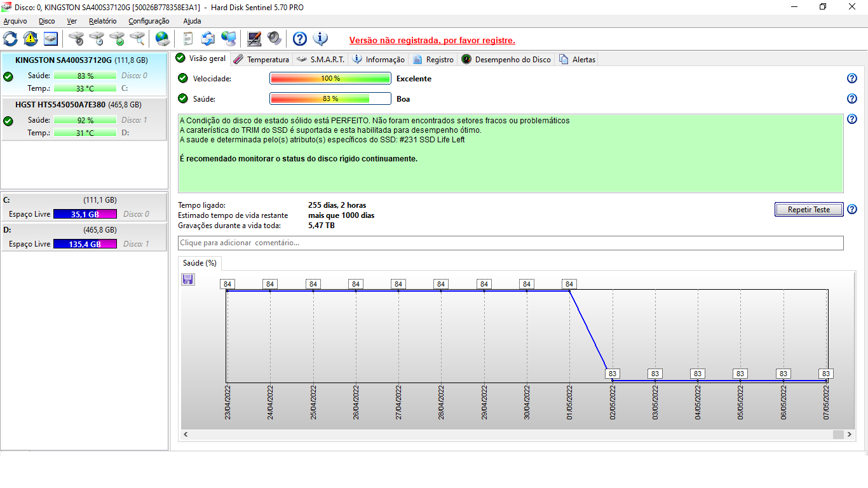The height and width of the screenshot is (488, 868).
Task: Click the monitor with screwdriver configuration icon
Action: [254, 39]
